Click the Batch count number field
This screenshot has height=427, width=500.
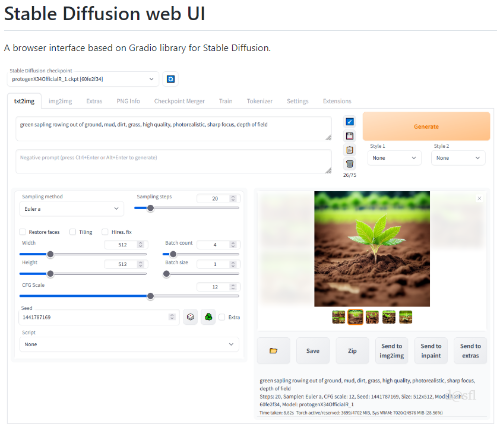click(x=218, y=245)
